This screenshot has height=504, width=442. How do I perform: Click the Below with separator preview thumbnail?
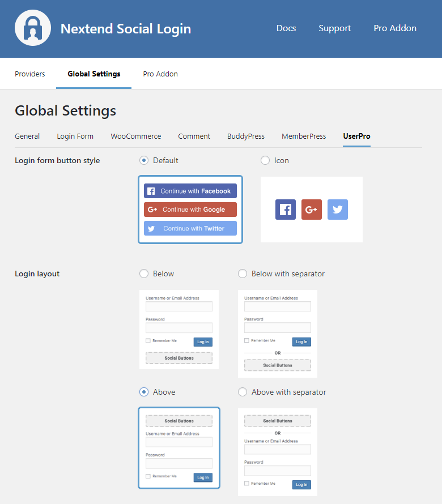278,334
